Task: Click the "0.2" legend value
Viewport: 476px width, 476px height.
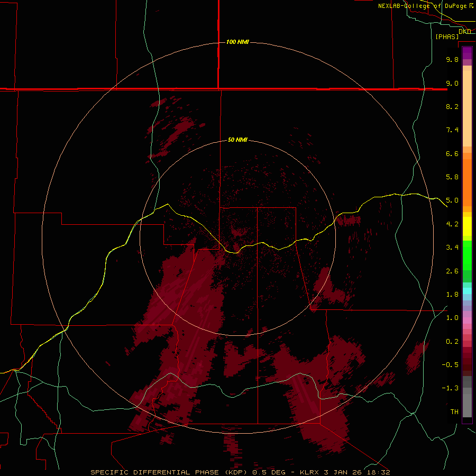Action: click(452, 342)
